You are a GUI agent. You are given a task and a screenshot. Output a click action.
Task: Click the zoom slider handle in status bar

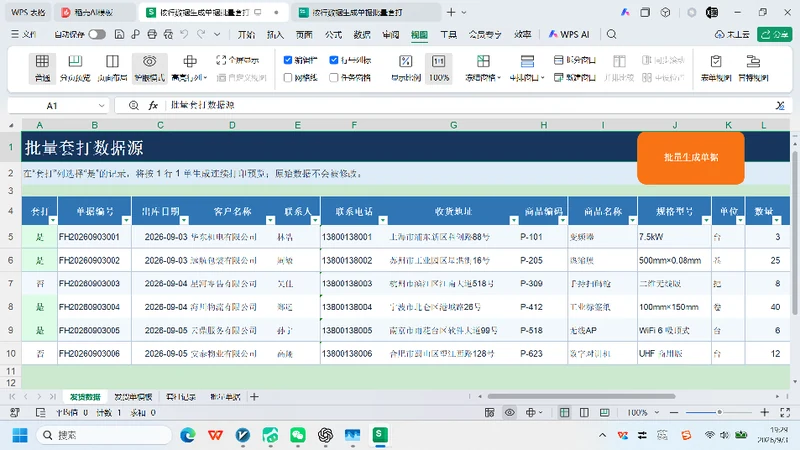pos(719,412)
